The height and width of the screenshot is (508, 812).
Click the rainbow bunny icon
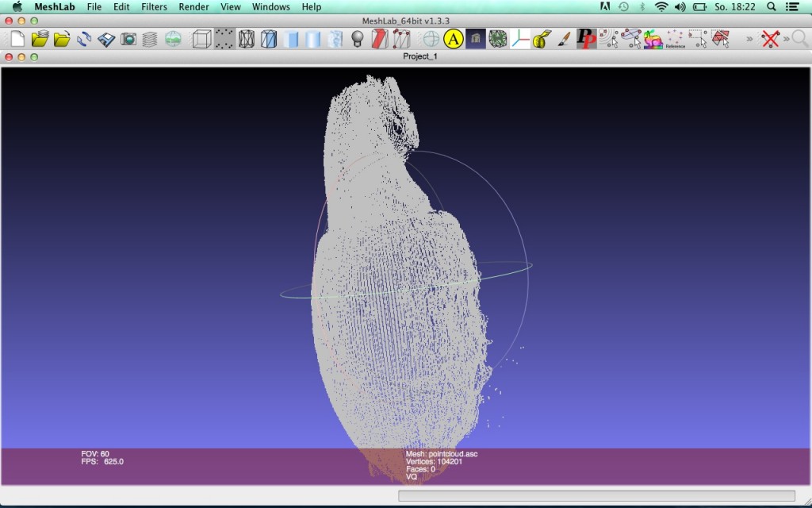(653, 39)
